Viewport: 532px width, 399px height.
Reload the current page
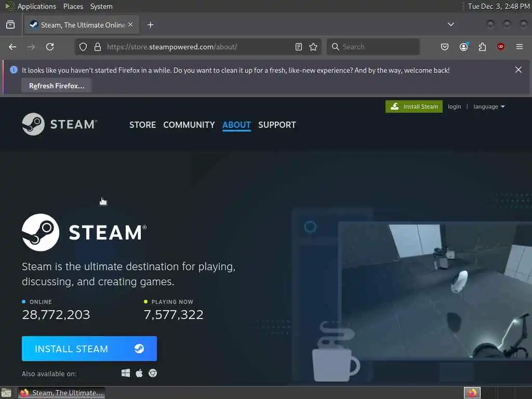click(50, 47)
